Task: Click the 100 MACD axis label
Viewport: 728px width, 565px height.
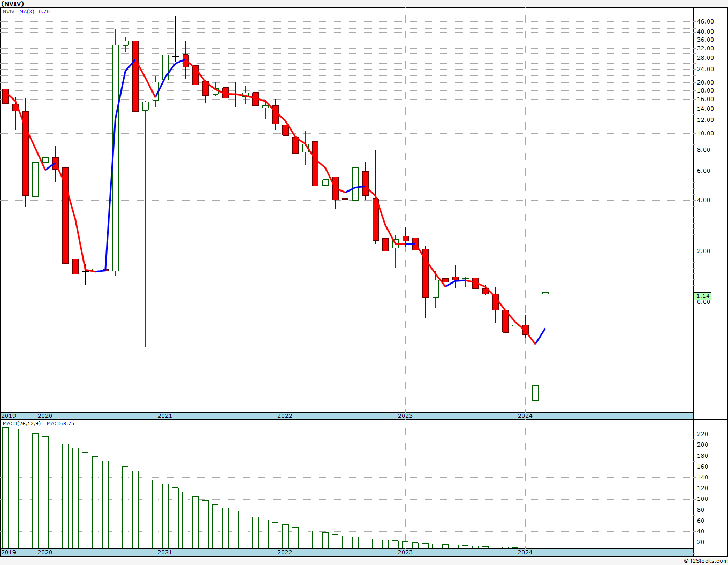Action: pos(702,499)
